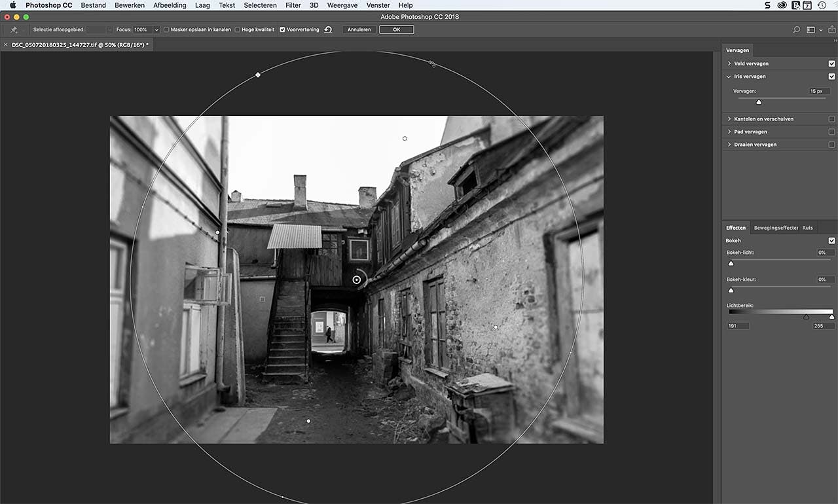Image resolution: width=838 pixels, height=504 pixels.
Task: Click the Annuleren button
Action: tap(359, 29)
